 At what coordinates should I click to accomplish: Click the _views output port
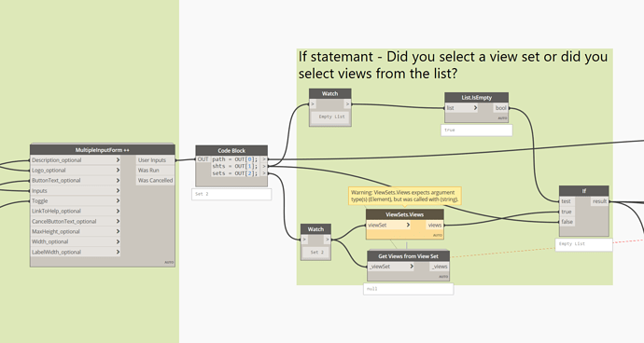click(440, 267)
